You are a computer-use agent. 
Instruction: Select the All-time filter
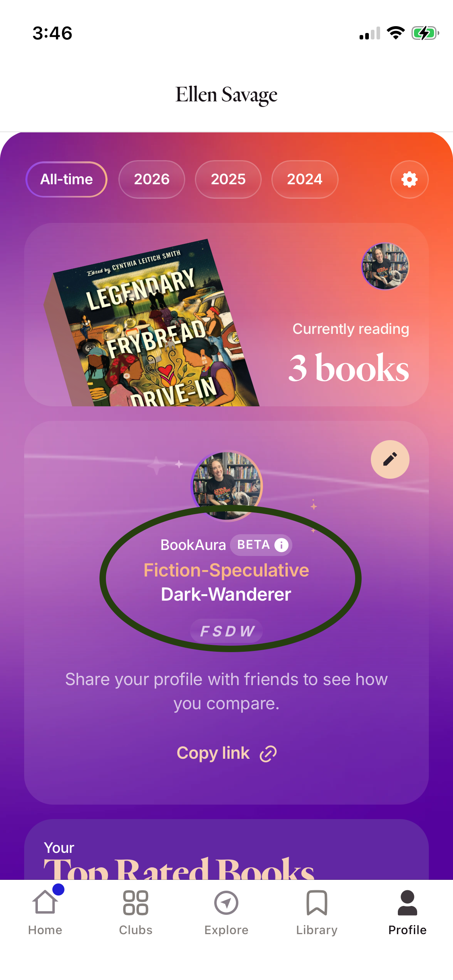(x=66, y=179)
